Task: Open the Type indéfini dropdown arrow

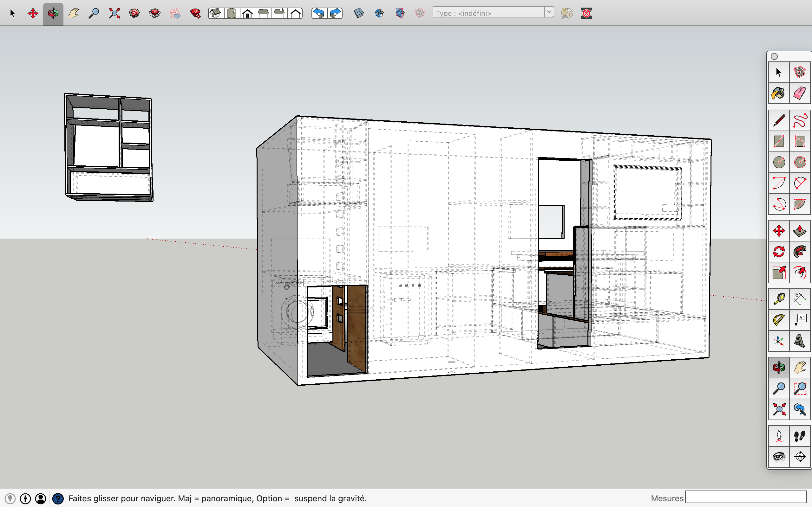Action: (549, 12)
